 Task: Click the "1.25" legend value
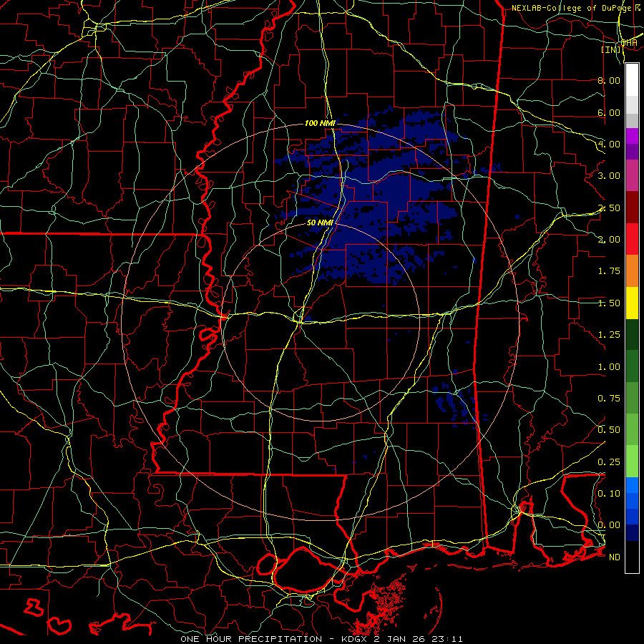pos(609,335)
